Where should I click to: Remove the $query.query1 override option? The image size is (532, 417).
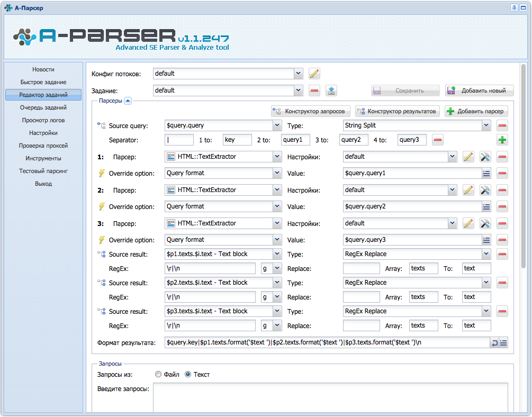click(502, 174)
